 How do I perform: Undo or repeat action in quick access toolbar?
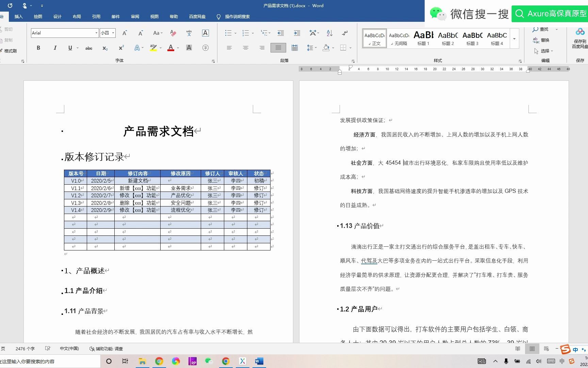(x=10, y=5)
